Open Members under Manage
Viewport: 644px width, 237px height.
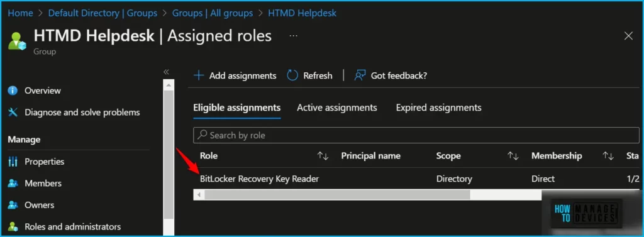click(x=43, y=183)
